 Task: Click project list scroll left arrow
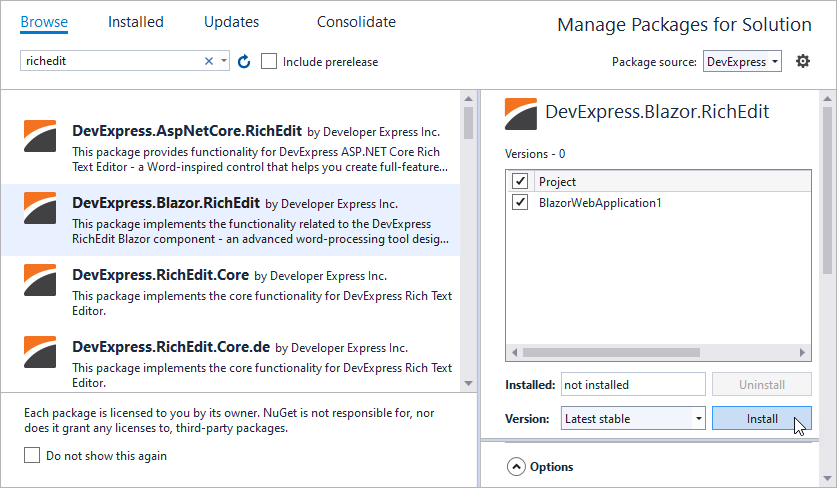(515, 352)
